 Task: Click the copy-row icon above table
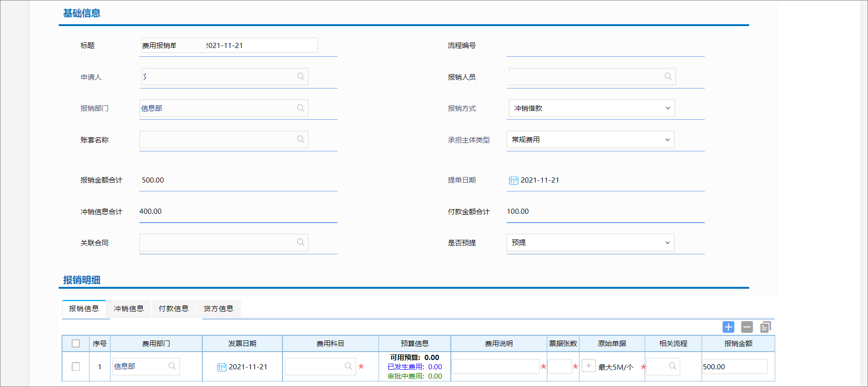point(765,327)
